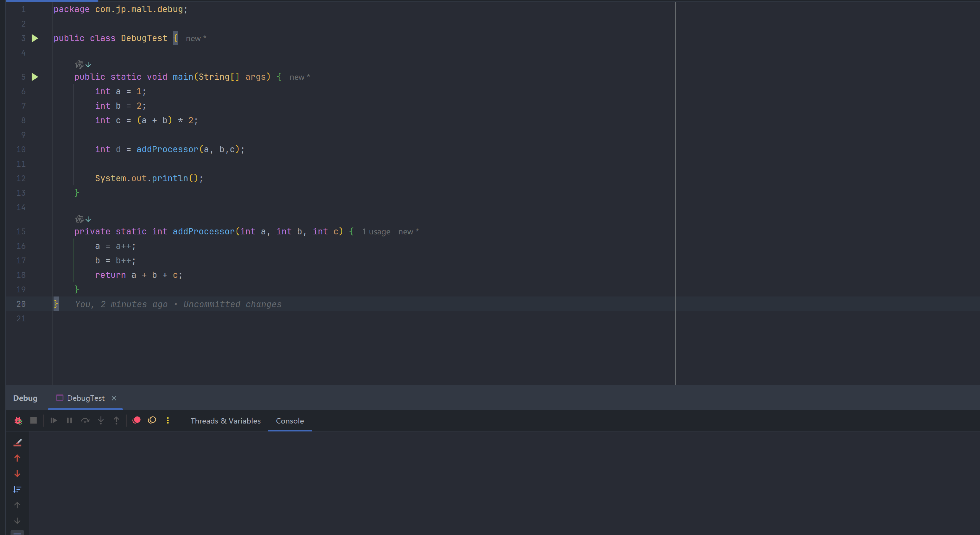Viewport: 980px width, 535px height.
Task: Switch to Threads & Variables tab
Action: (226, 421)
